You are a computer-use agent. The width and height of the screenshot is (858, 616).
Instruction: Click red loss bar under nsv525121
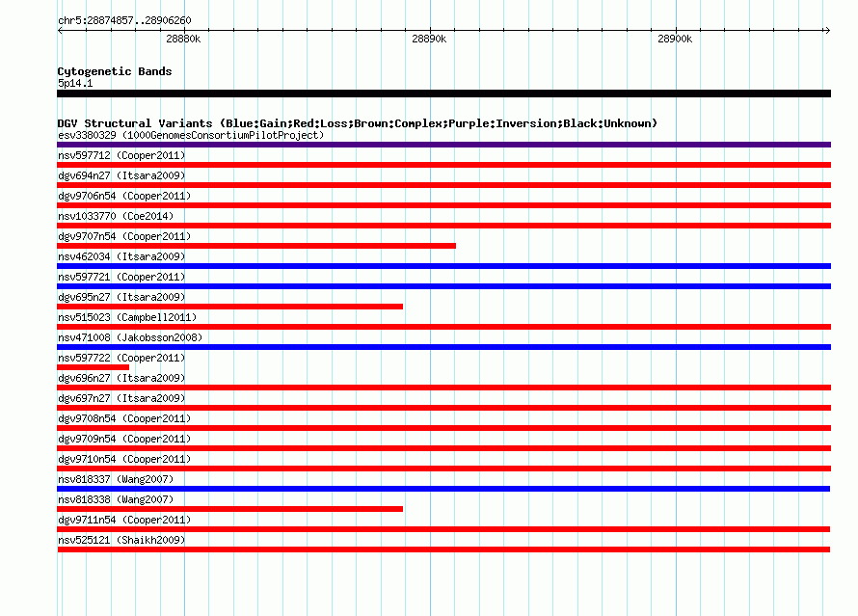[x=443, y=549]
